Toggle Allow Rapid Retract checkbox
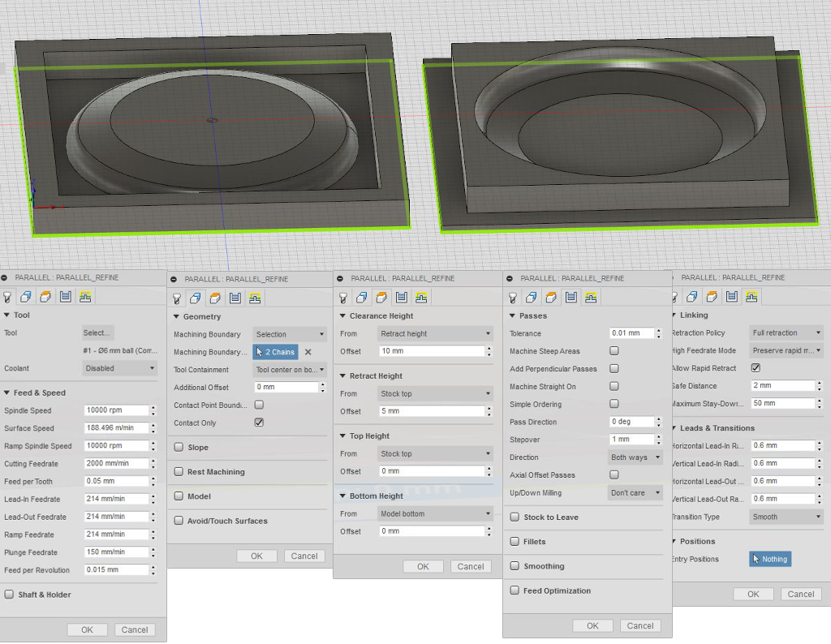 pyautogui.click(x=756, y=368)
